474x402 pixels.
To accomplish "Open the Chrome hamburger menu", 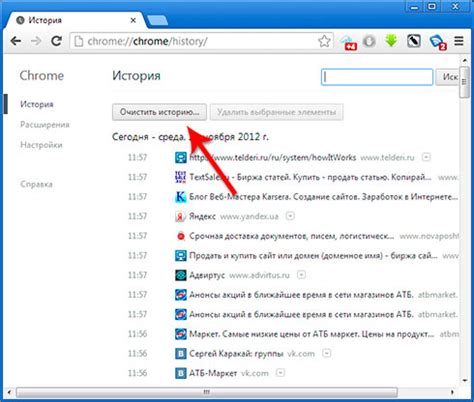I will coord(459,41).
